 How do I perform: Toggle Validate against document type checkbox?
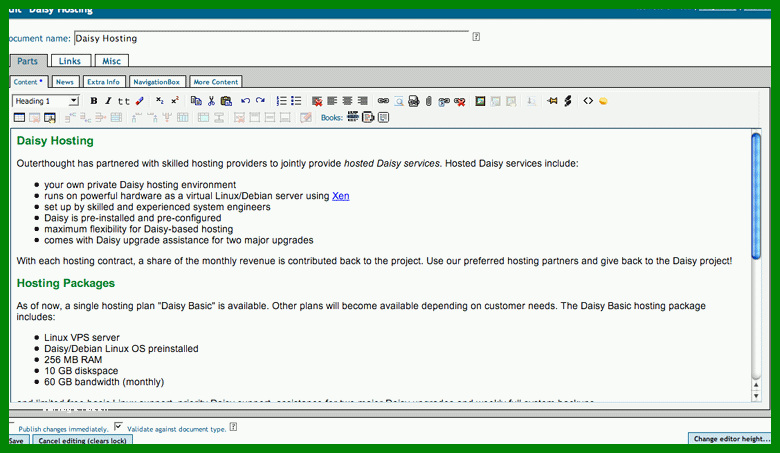(118, 426)
